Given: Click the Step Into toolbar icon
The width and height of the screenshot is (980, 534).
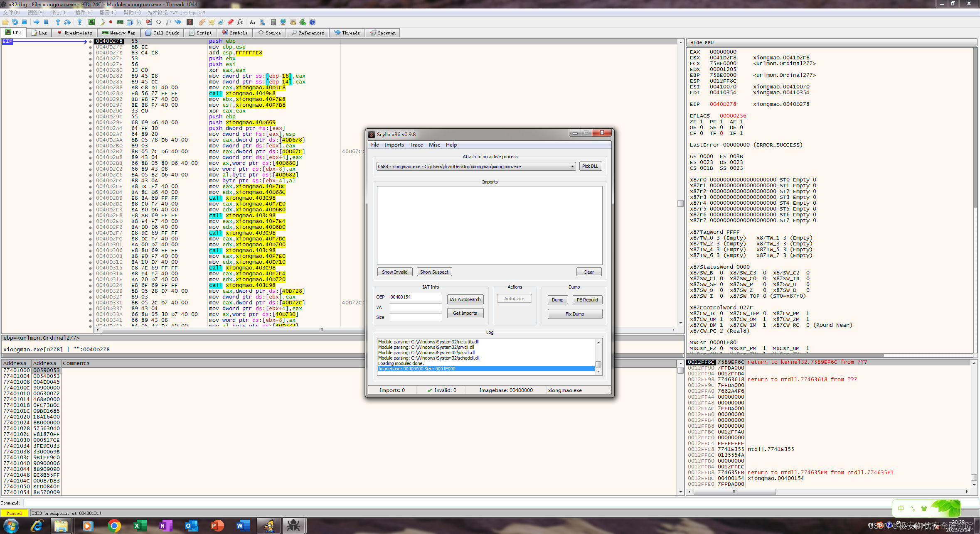Looking at the screenshot, I should tap(58, 22).
